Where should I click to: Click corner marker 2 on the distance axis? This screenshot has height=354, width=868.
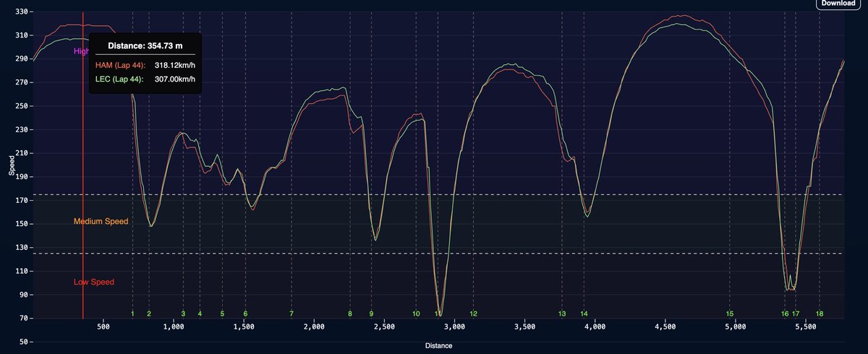[149, 314]
